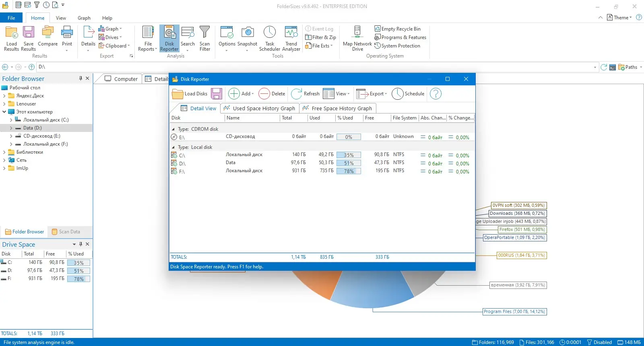This screenshot has height=346, width=644.
Task: Click the Load Results ribbon icon
Action: point(11,38)
